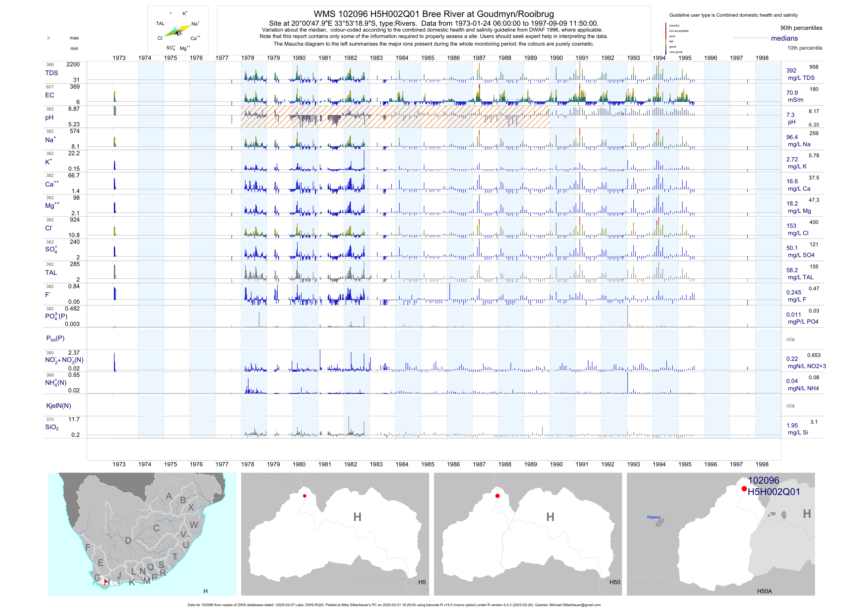Image resolution: width=868 pixels, height=614 pixels.
Task: Click the SiO2 parameter label
Action: point(52,427)
